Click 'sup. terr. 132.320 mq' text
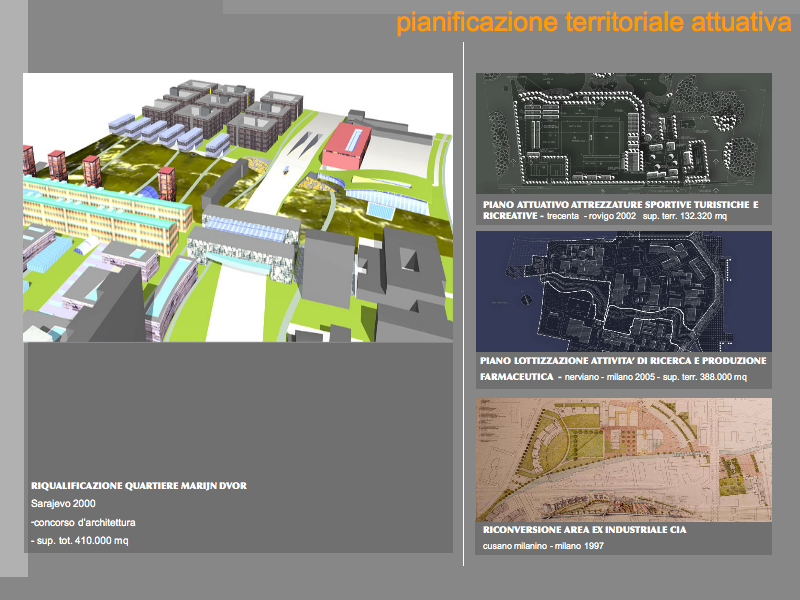 pyautogui.click(x=685, y=216)
